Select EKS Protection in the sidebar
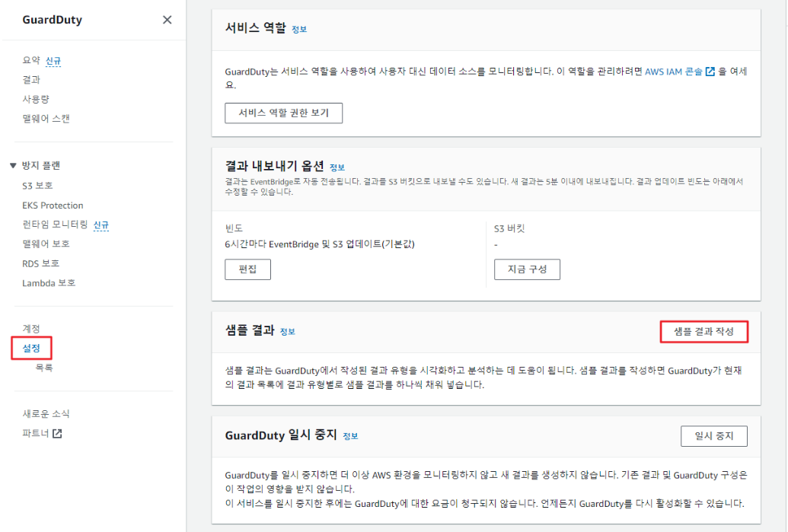This screenshot has width=788, height=532. tap(53, 205)
